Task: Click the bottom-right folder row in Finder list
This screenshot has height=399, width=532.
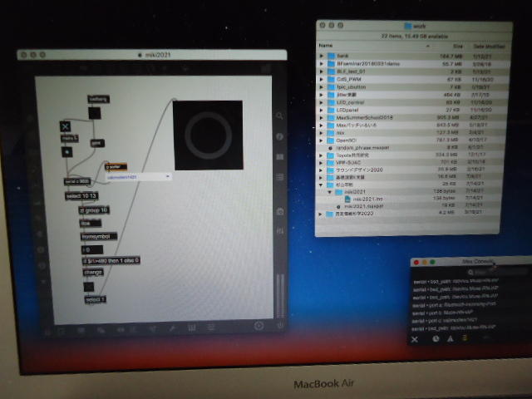Action: (x=409, y=214)
